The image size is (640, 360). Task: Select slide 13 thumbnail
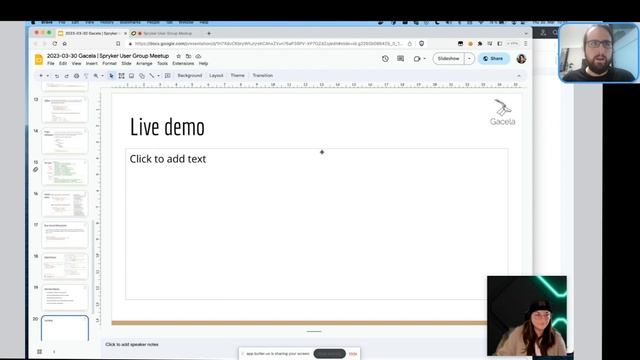[65, 110]
